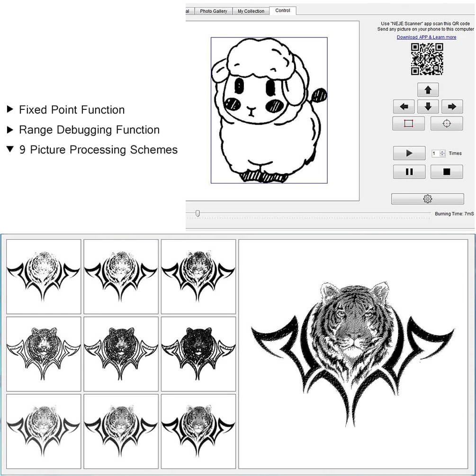Click the crosshair fixed point button
This screenshot has width=476, height=476.
447,124
